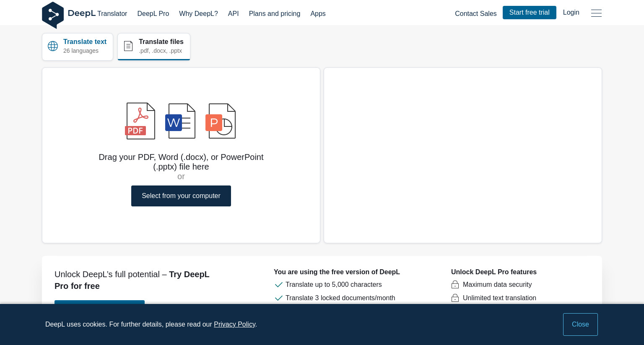Click 'Unlimited text translation' text
The height and width of the screenshot is (345, 644).
[499, 298]
